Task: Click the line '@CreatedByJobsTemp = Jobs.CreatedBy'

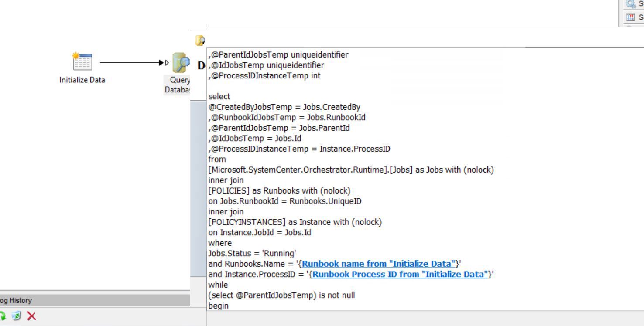Action: (x=284, y=107)
